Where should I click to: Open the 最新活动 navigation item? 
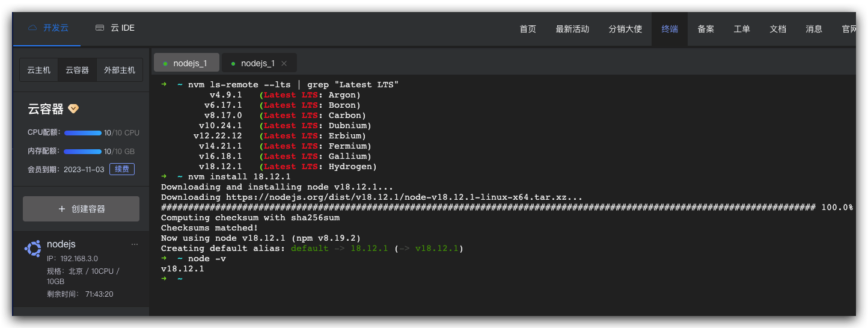(572, 29)
